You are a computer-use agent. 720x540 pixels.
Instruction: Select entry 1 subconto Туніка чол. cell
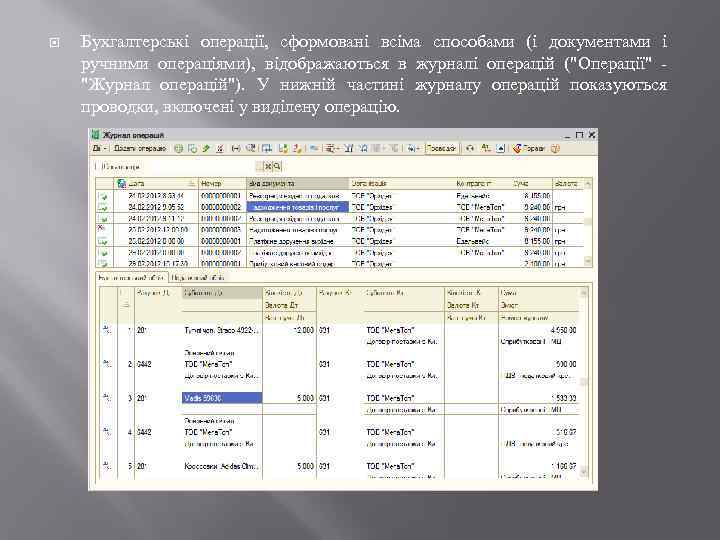point(222,330)
